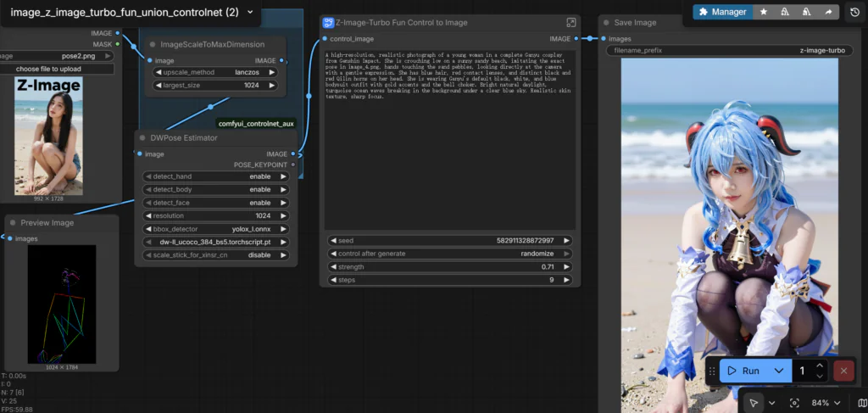This screenshot has width=868, height=413.
Task: Click the share arrow icon in top toolbar
Action: (x=827, y=12)
